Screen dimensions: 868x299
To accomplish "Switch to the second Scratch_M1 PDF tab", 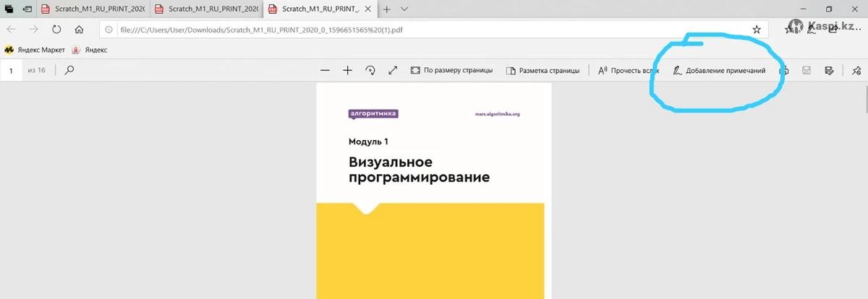I will (205, 9).
